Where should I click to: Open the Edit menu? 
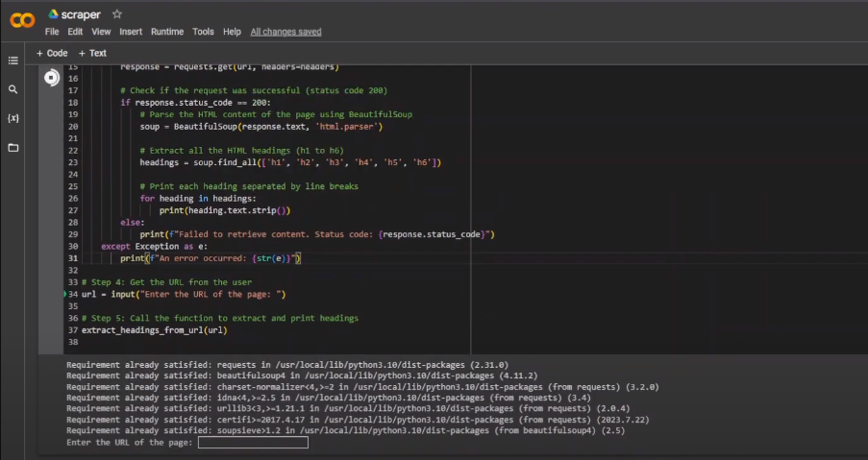tap(75, 32)
